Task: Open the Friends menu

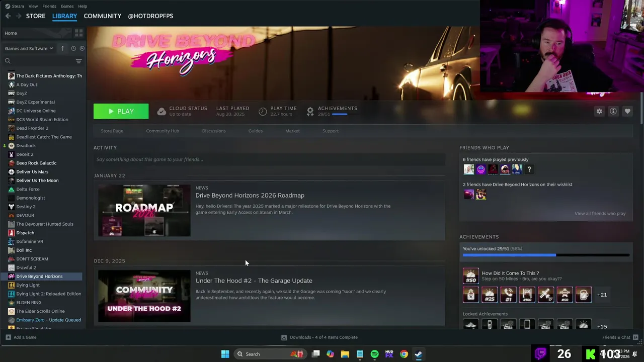Action: click(x=49, y=6)
